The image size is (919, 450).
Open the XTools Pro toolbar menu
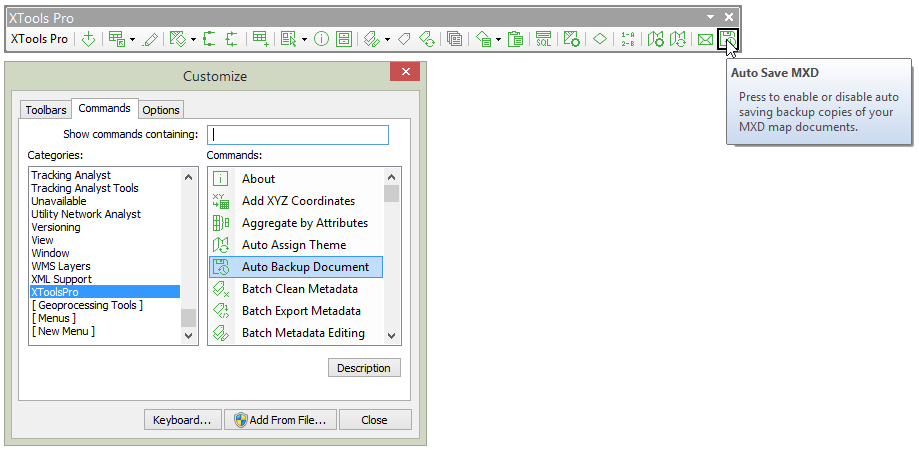[39, 39]
